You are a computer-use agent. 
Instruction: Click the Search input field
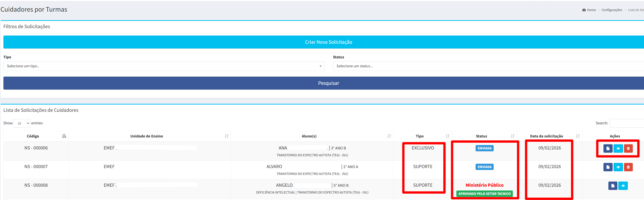[x=627, y=123]
